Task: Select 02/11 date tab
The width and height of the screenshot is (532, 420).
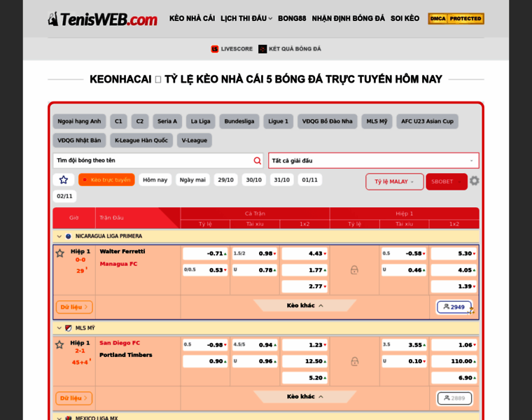Action: 64,196
